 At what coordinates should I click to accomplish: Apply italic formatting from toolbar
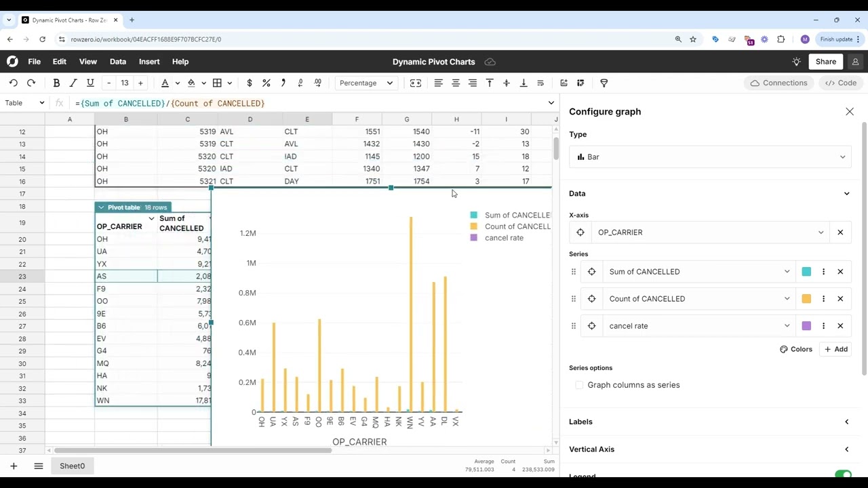(x=73, y=83)
